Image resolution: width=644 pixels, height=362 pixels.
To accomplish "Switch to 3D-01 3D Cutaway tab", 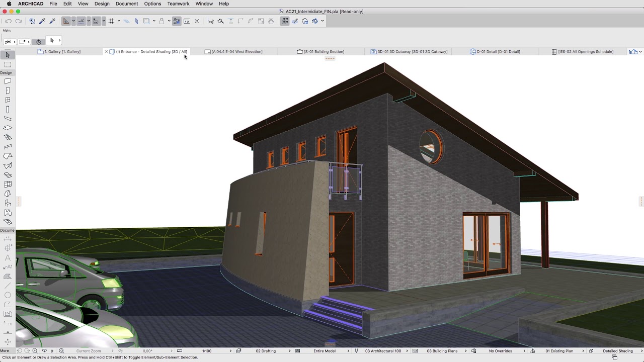I will click(409, 51).
